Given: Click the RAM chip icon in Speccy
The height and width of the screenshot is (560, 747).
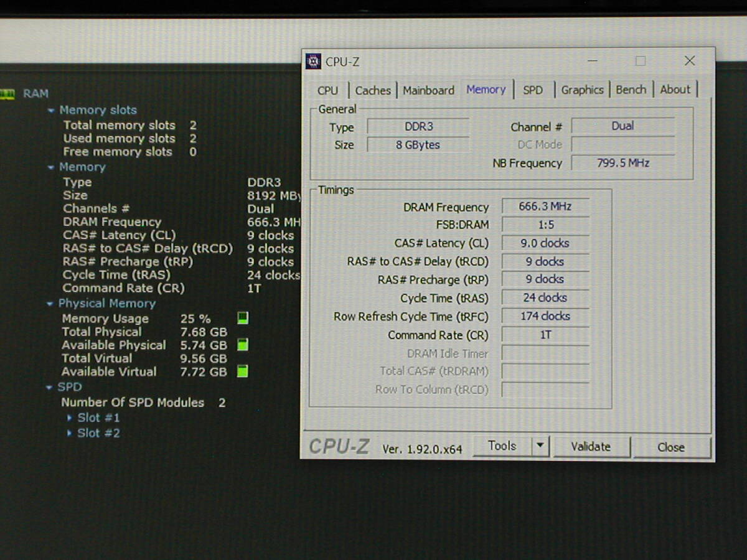Looking at the screenshot, I should pyautogui.click(x=7, y=94).
